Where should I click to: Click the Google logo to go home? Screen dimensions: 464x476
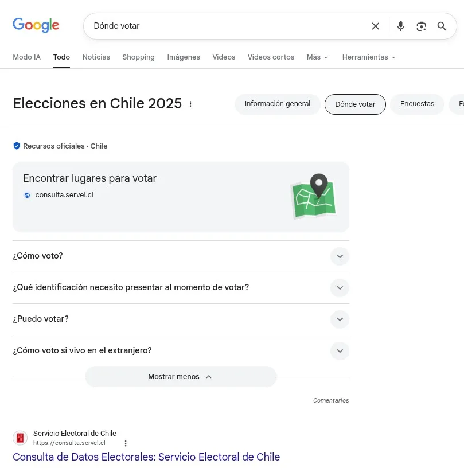tap(36, 25)
